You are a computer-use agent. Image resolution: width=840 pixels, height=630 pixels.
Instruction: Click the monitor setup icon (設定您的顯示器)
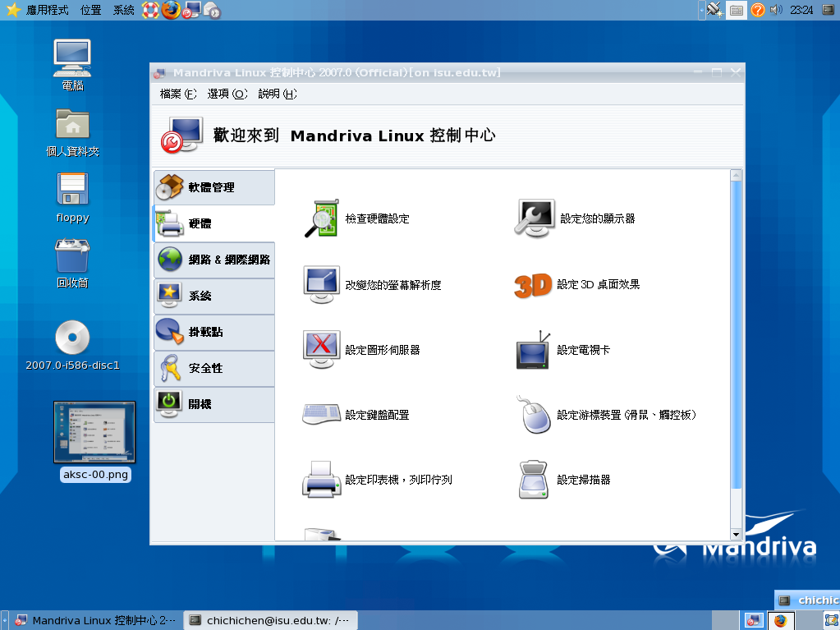click(535, 218)
